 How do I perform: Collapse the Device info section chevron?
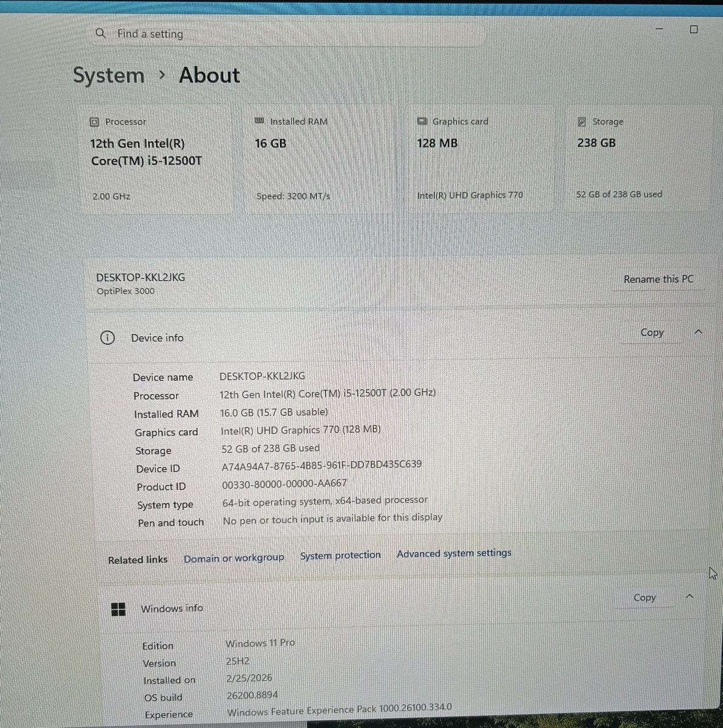pyautogui.click(x=698, y=332)
